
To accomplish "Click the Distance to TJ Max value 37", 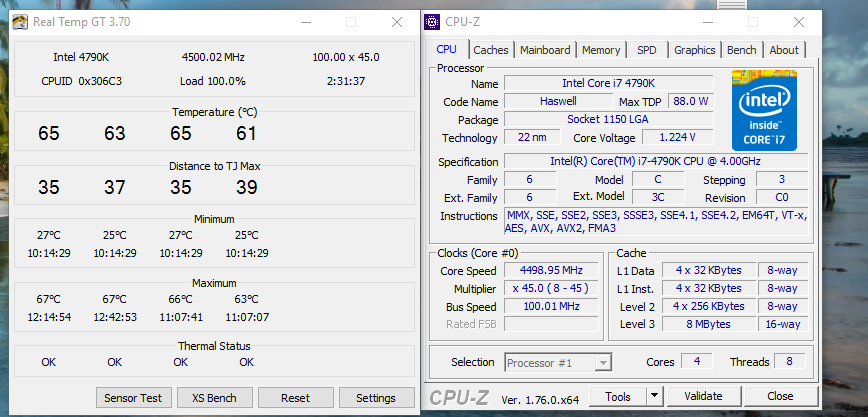I will [x=115, y=187].
